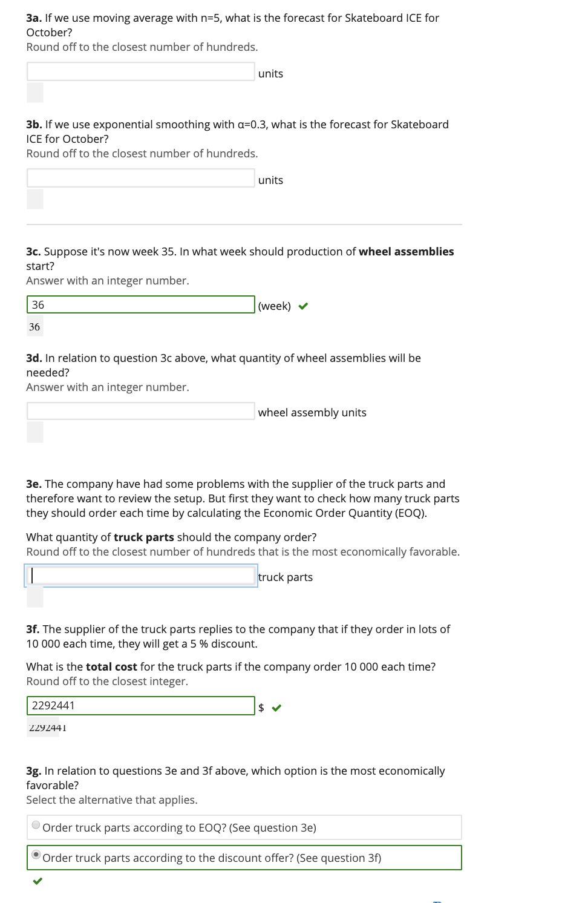Click the green checkmark beside the 3f answer
The height and width of the screenshot is (903, 588).
coord(277,708)
